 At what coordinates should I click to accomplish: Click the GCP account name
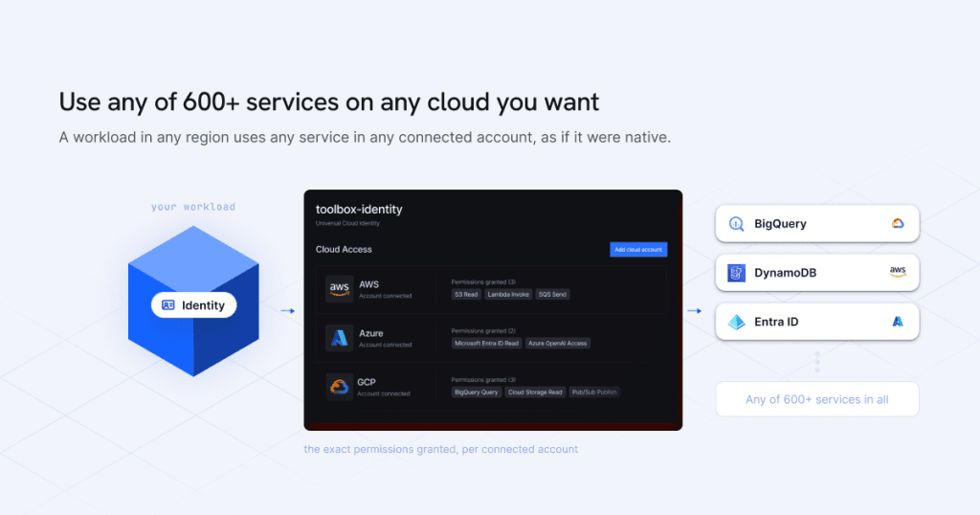[x=367, y=382]
